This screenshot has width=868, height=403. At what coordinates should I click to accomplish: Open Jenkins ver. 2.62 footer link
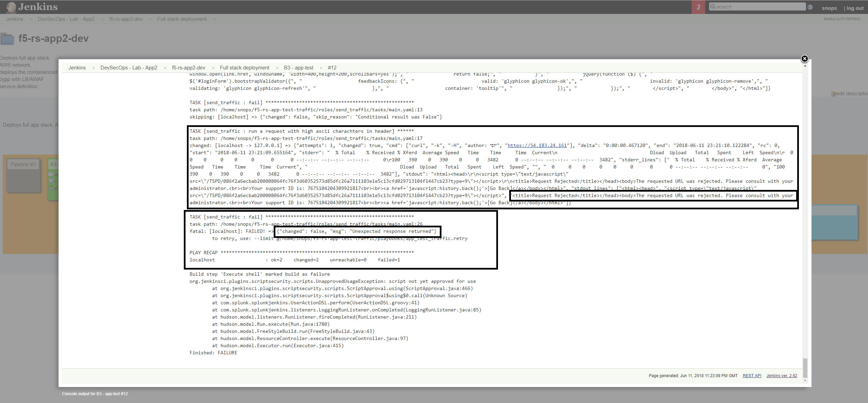[782, 376]
